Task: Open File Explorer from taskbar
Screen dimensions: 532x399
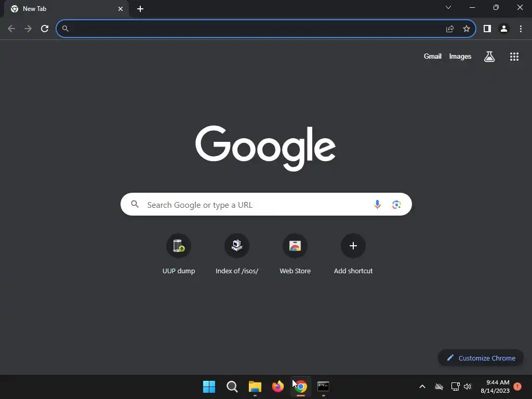Action: pyautogui.click(x=255, y=387)
